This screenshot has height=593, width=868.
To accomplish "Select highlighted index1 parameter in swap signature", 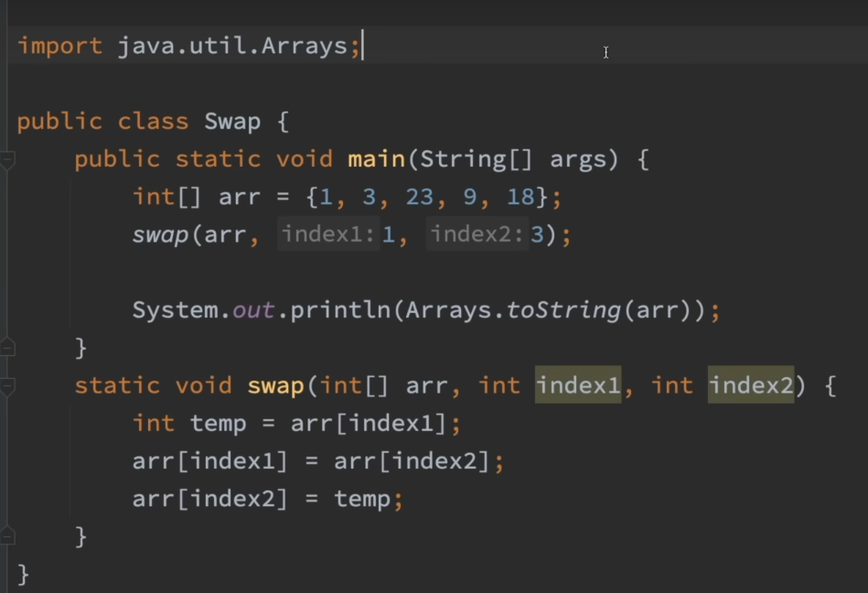I will 578,385.
